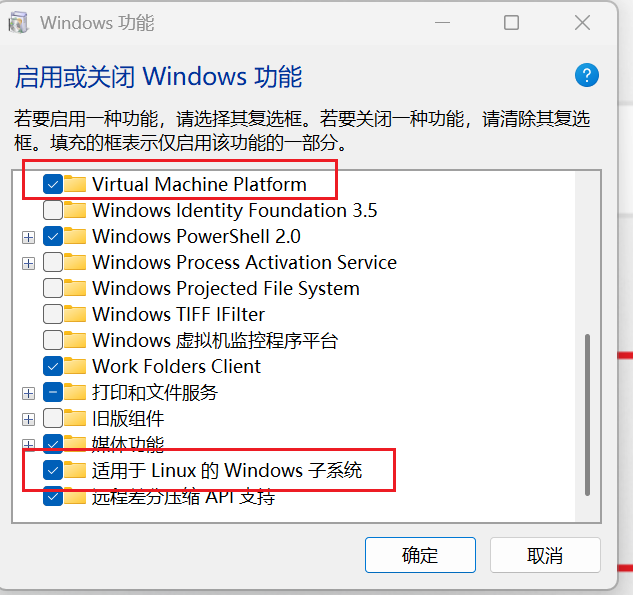The height and width of the screenshot is (595, 633).
Task: Uncheck 适用于 Linux 的 Windows 子系统 checkbox
Action: 53,470
